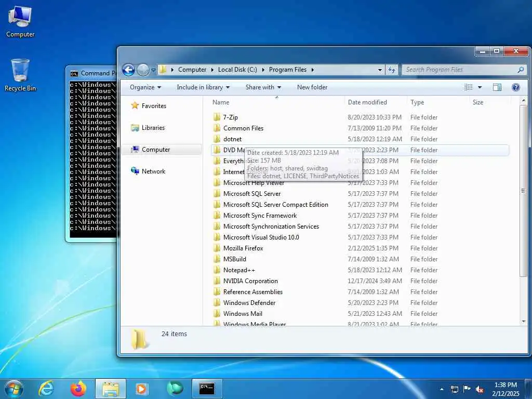Click the Windows Defender folder icon
This screenshot has height=399, width=532.
point(217,303)
